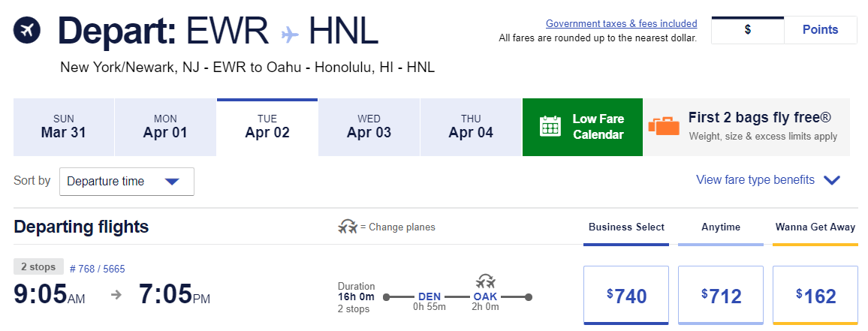Click the orange luggage bags icon
The width and height of the screenshot is (868, 331).
tap(664, 126)
